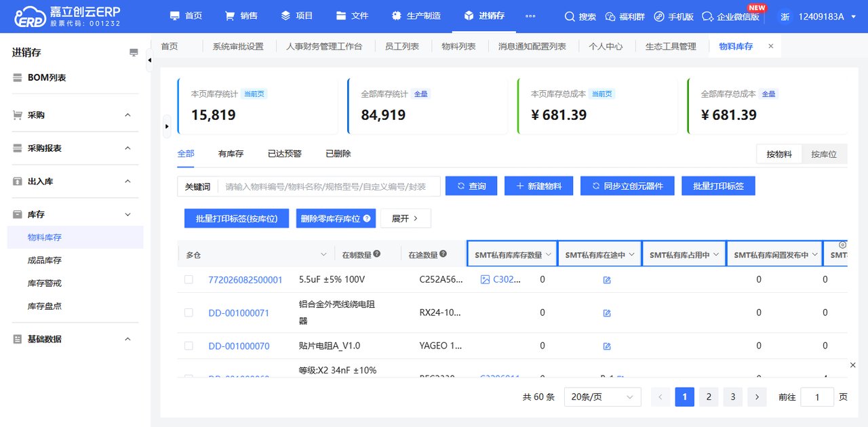Collapse the 库存 sidebar group
The height and width of the screenshot is (427, 868).
pos(75,214)
